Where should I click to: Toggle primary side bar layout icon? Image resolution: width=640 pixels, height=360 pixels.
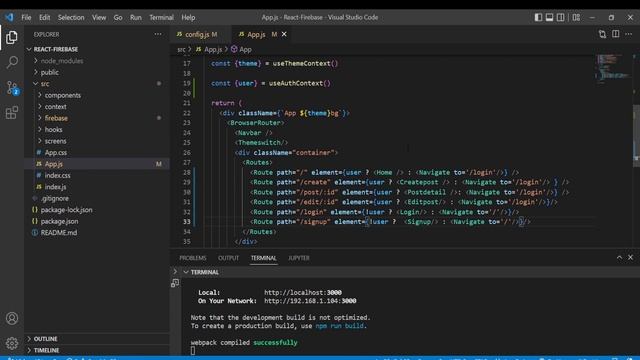click(x=538, y=17)
